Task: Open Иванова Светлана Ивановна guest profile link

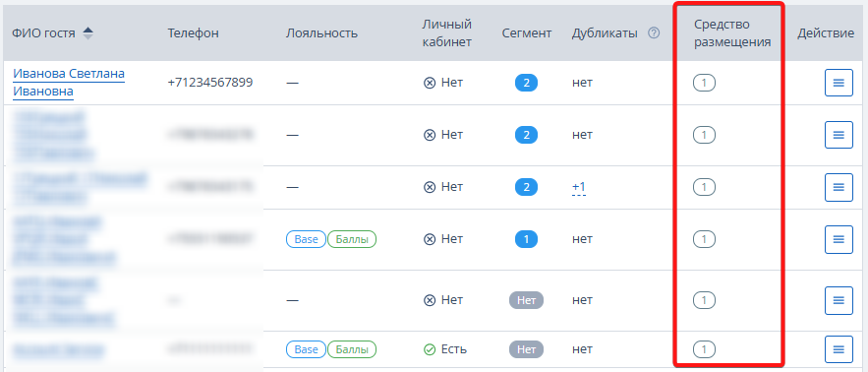Action: [x=69, y=82]
